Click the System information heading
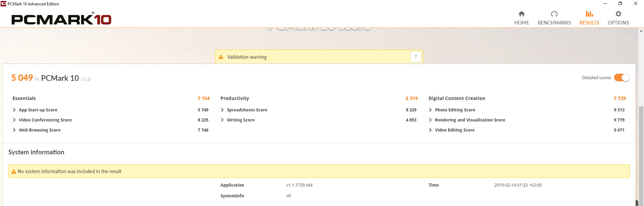644x206 pixels. coord(36,152)
